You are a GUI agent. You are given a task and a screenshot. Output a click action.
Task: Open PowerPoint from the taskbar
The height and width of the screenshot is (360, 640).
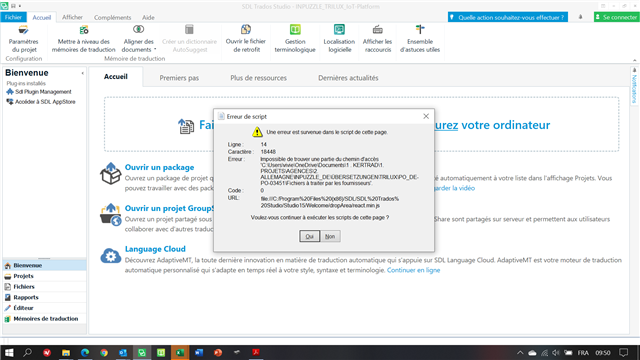(x=218, y=352)
